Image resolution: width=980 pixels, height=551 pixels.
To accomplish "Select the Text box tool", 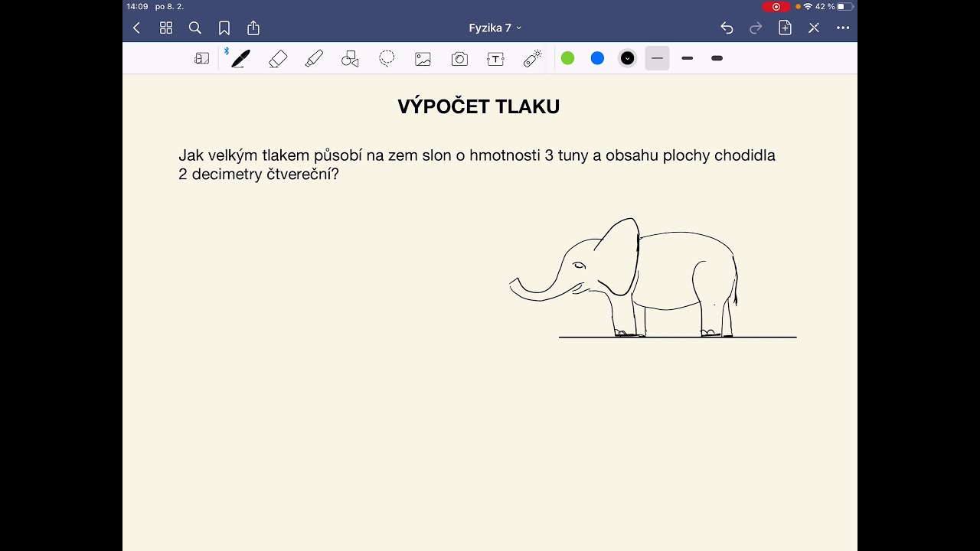I will [496, 59].
